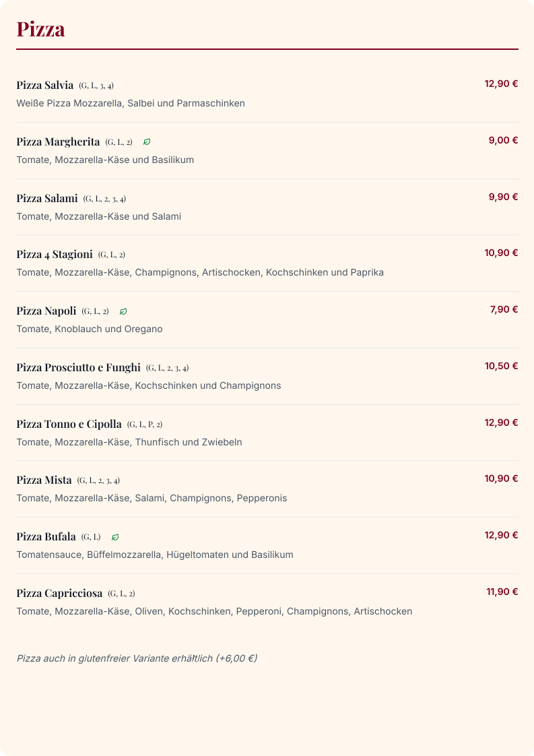Click the vegetarian leaf icon beside Pizza Margherita

pos(147,141)
